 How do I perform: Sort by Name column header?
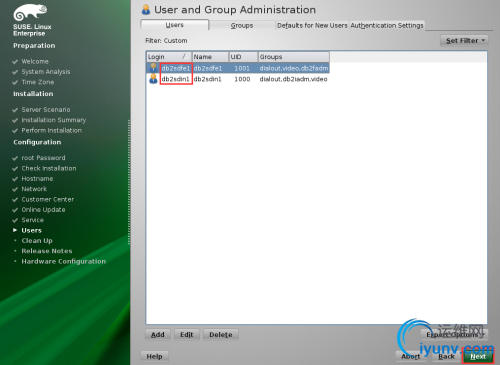click(210, 57)
